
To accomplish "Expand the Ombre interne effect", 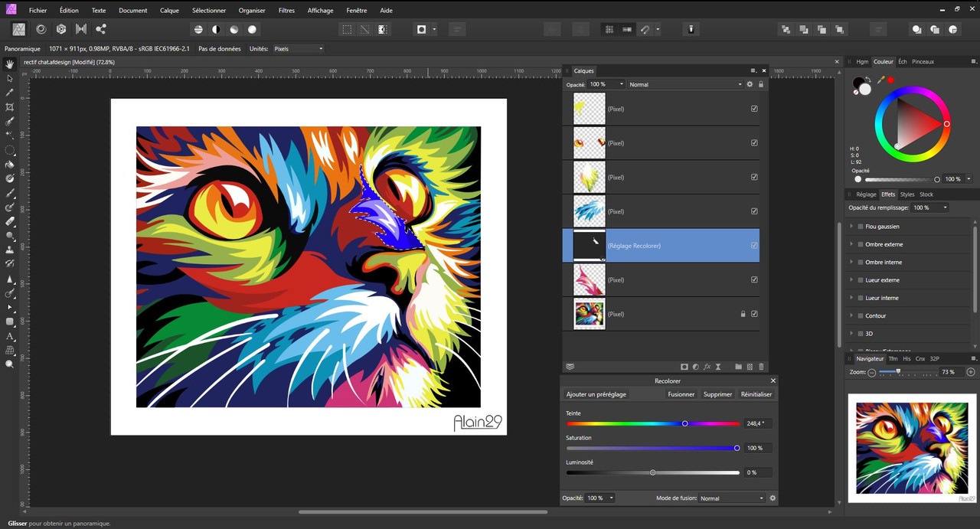I will click(851, 262).
